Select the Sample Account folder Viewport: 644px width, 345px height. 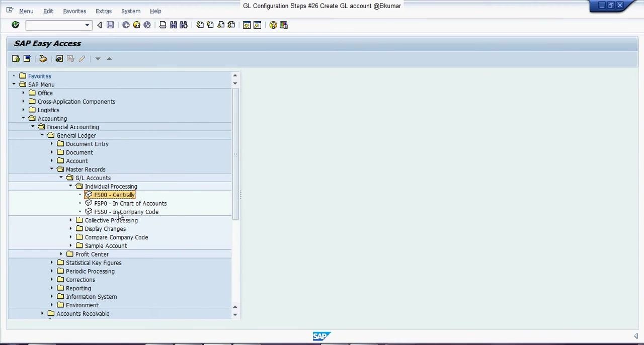click(106, 246)
